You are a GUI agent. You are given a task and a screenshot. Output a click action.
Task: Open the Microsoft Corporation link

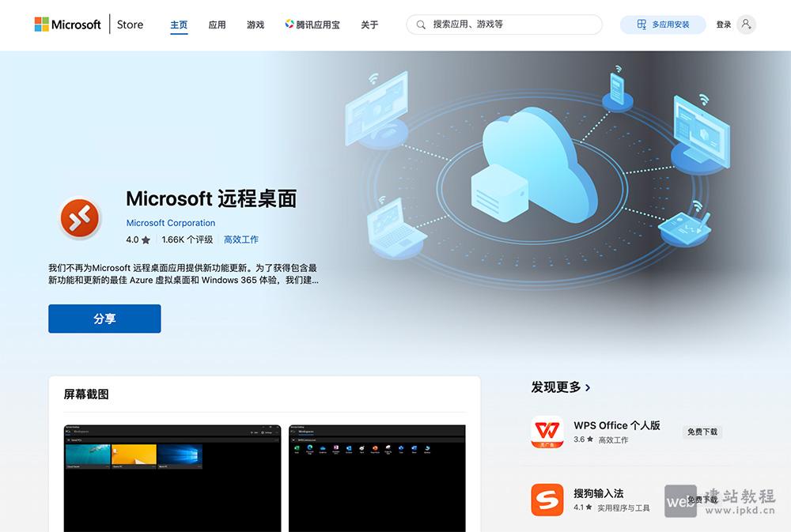point(171,223)
